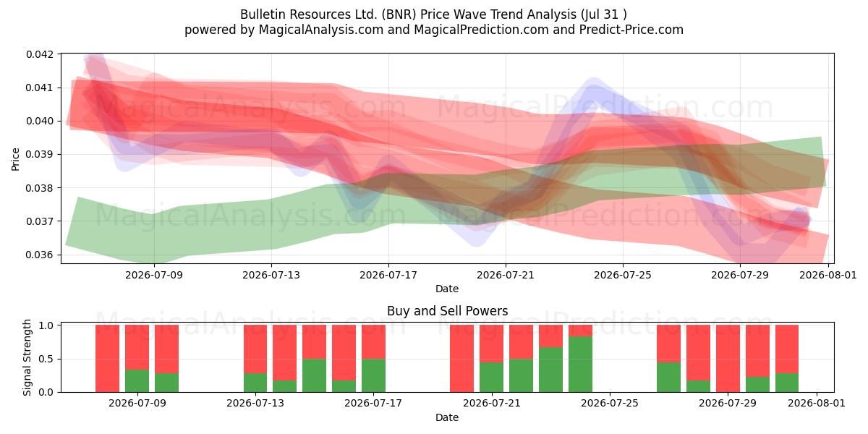Click the 'powered by MagicalAnalysis.com' subtitle line

tap(434, 30)
